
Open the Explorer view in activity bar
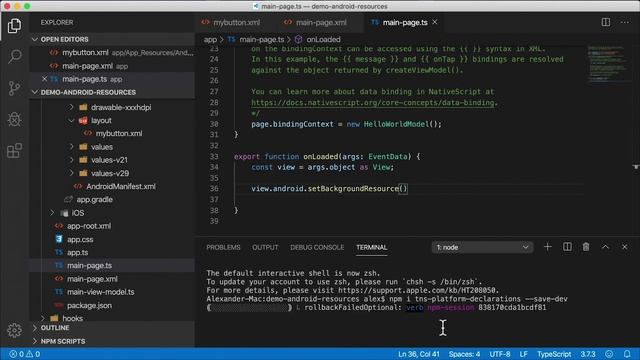(14, 26)
